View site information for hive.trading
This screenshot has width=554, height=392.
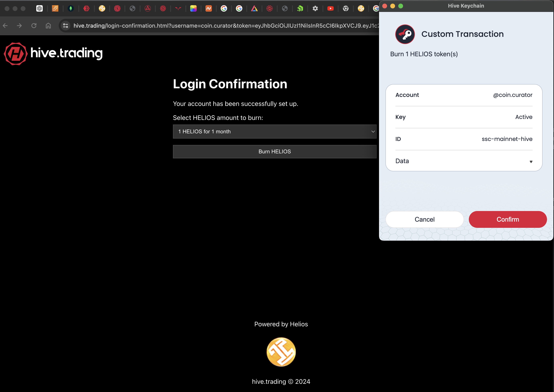click(x=66, y=26)
